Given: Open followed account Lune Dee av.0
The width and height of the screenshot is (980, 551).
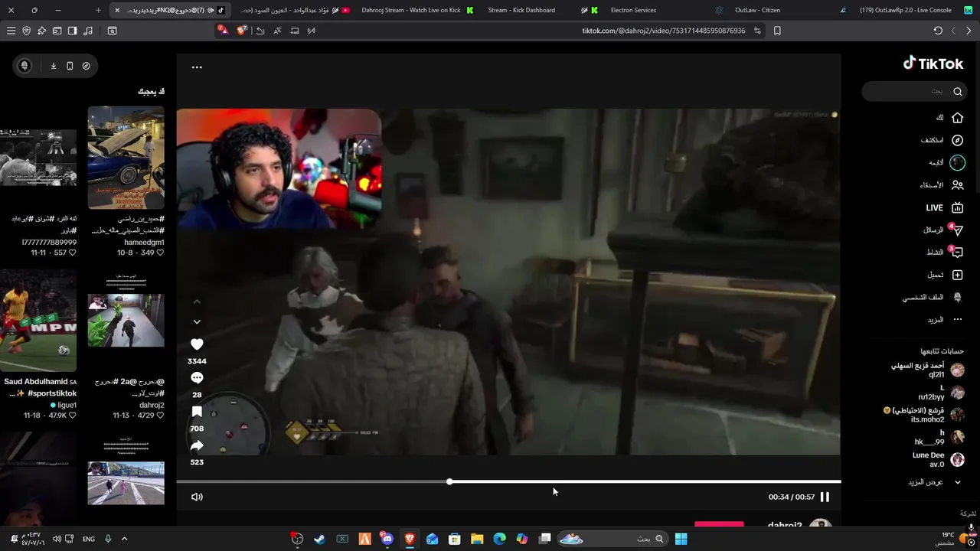Looking at the screenshot, I should pyautogui.click(x=938, y=459).
